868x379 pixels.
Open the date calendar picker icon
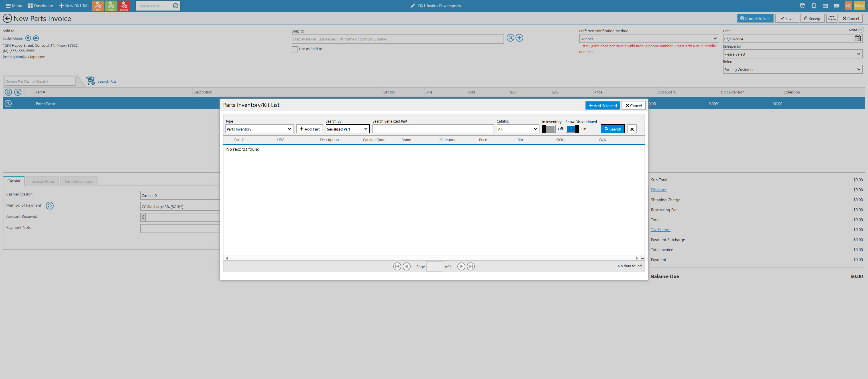click(x=857, y=38)
